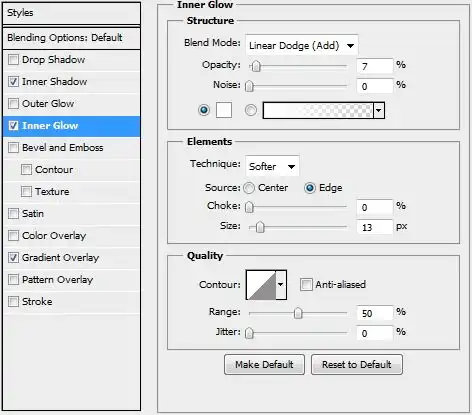This screenshot has height=415, width=472.
Task: Uncheck the Inner Shadow style
Action: (x=13, y=82)
